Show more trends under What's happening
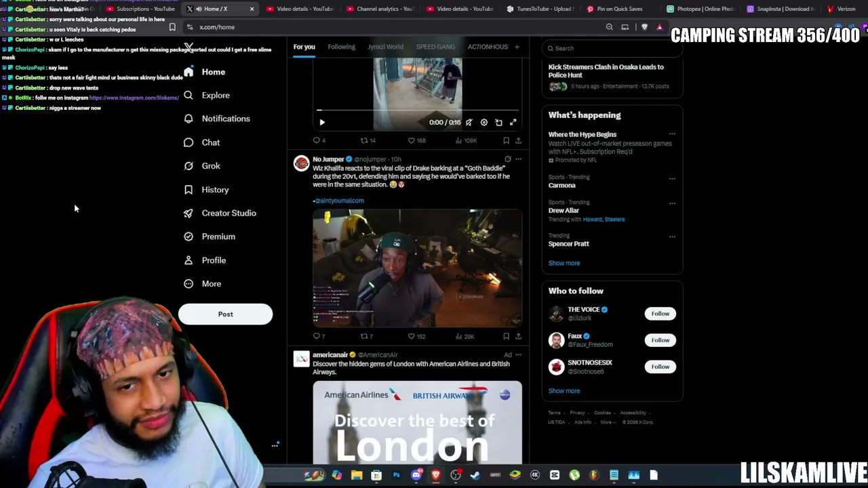 tap(564, 263)
